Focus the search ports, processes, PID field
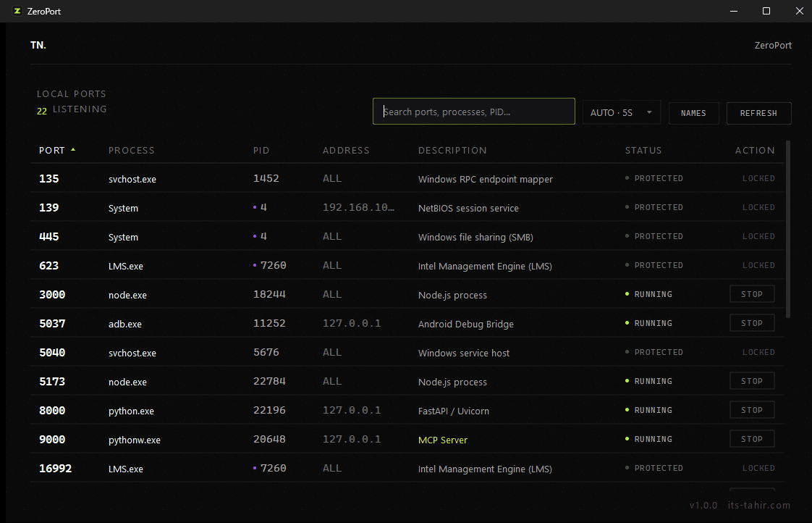 473,112
